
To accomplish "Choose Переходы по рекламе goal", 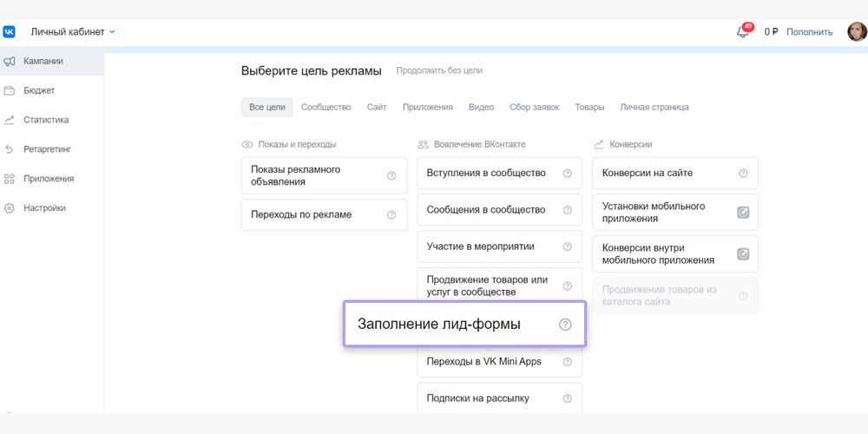I will click(x=325, y=214).
